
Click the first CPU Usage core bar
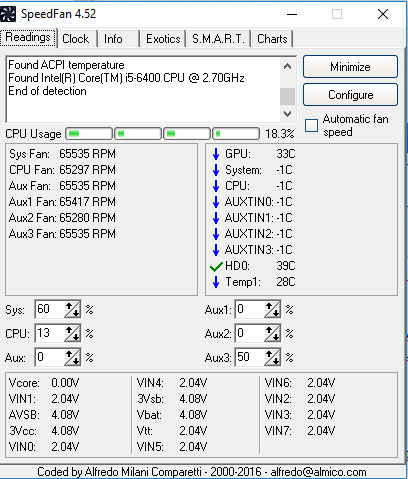tap(89, 134)
